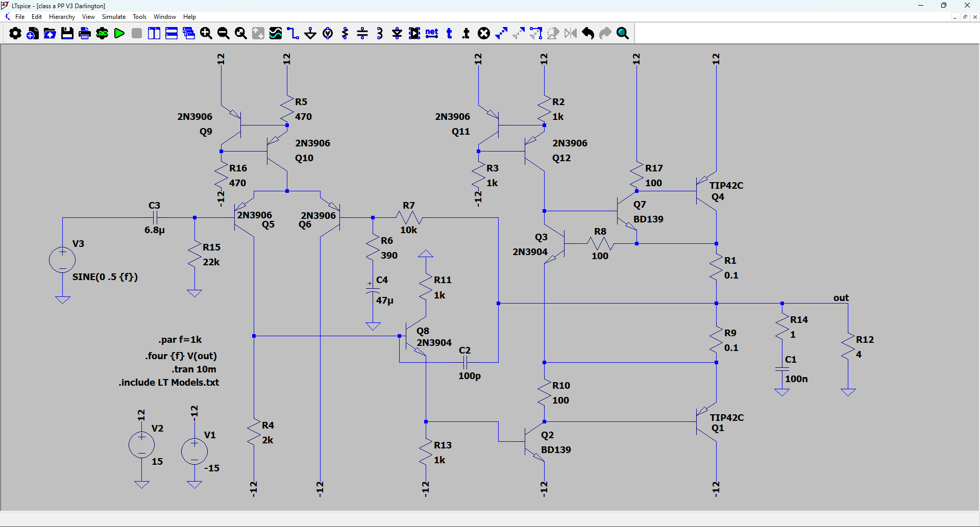Open the Help menu
Image resolution: width=980 pixels, height=527 pixels.
point(189,17)
